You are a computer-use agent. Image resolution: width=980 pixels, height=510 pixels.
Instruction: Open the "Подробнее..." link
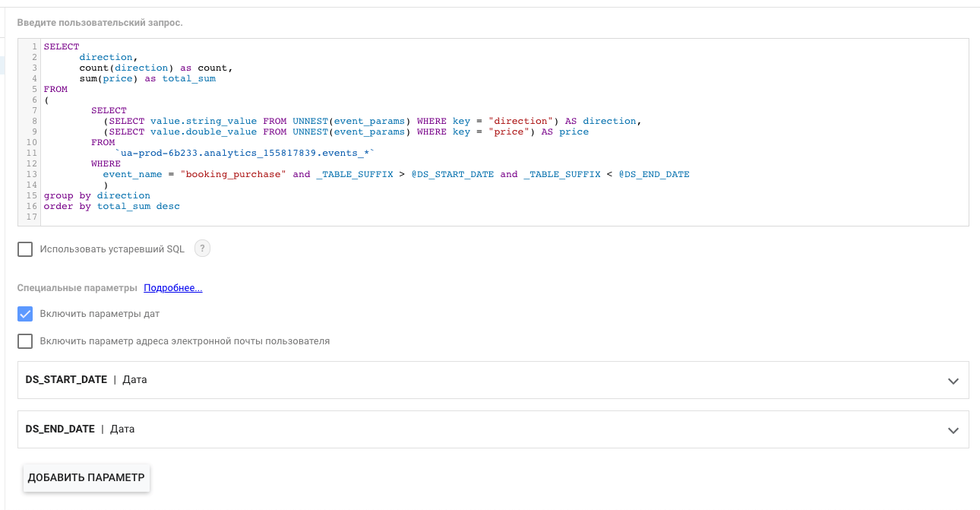172,287
